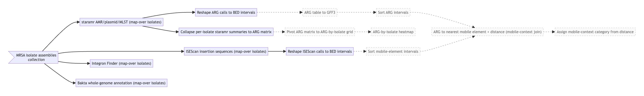The width and height of the screenshot is (644, 96).
Task: Select the Sort ARG intervals node
Action: click(393, 12)
